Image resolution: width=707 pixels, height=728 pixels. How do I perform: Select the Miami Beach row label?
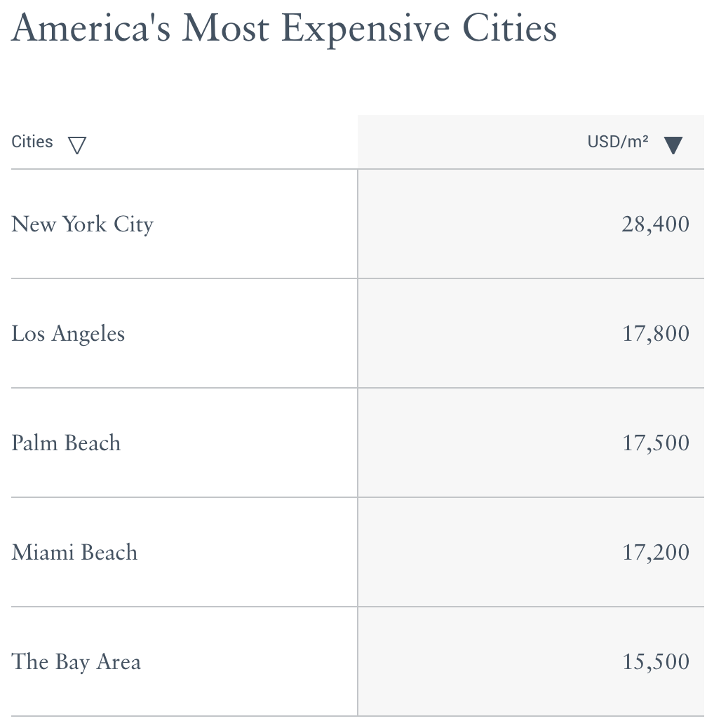tap(74, 553)
